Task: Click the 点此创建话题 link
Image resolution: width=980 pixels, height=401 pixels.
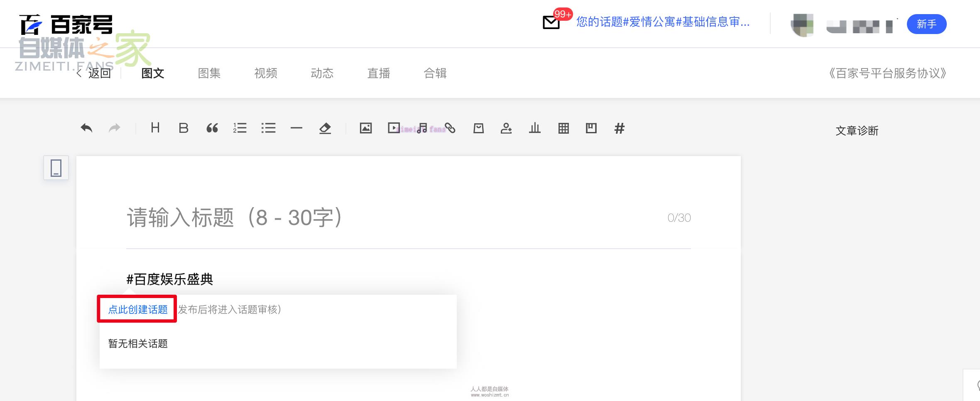Action: (138, 310)
